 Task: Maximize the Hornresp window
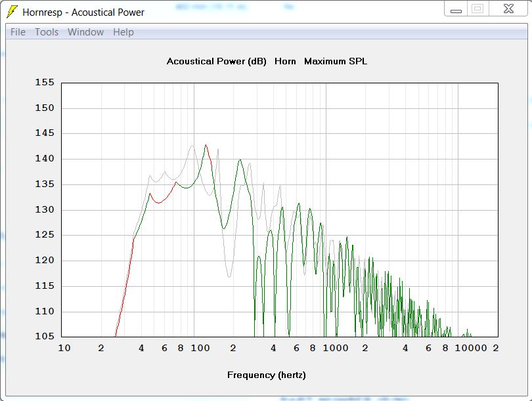(x=477, y=9)
